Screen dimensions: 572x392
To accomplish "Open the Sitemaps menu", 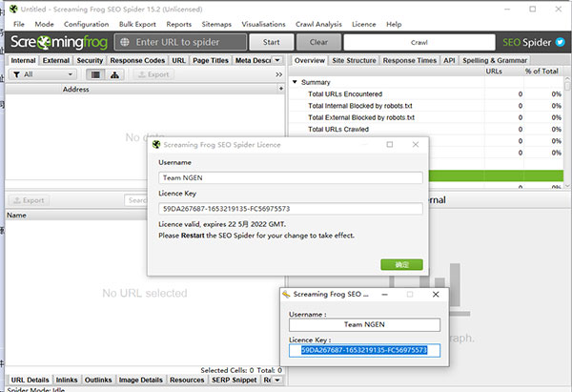I will tap(216, 24).
